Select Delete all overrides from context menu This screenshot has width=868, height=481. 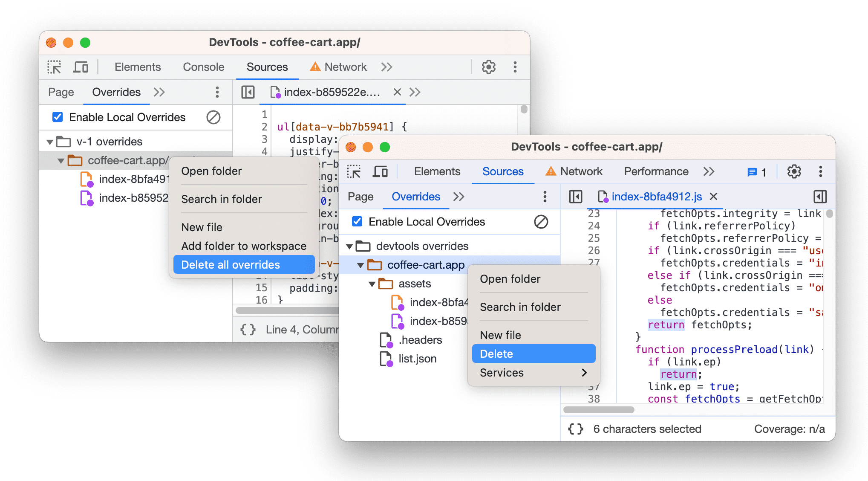point(230,264)
